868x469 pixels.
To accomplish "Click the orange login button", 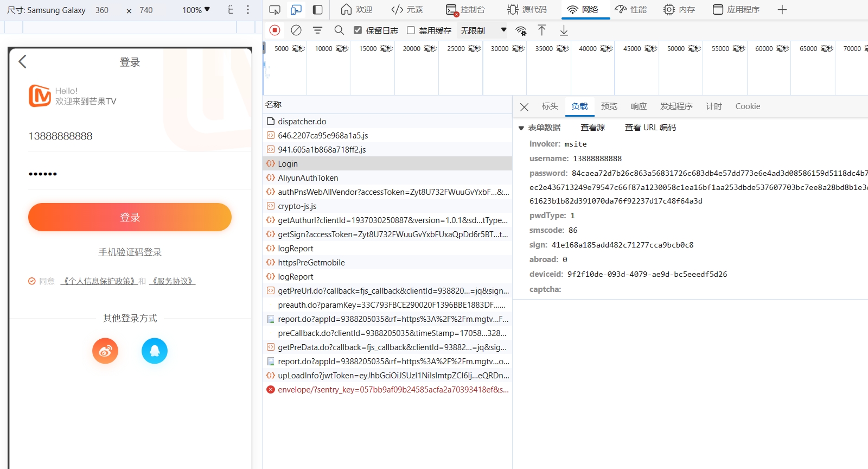I will click(130, 217).
